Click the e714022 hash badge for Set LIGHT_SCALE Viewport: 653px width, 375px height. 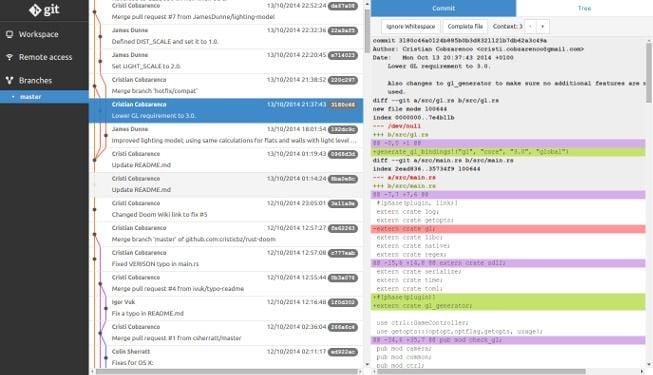pos(343,55)
